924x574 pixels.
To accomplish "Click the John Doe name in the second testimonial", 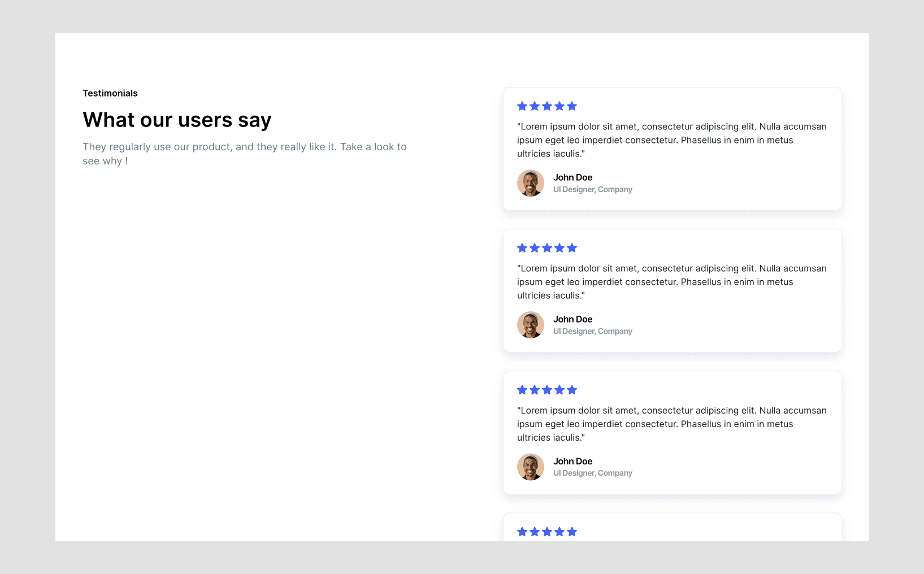I will 572,319.
